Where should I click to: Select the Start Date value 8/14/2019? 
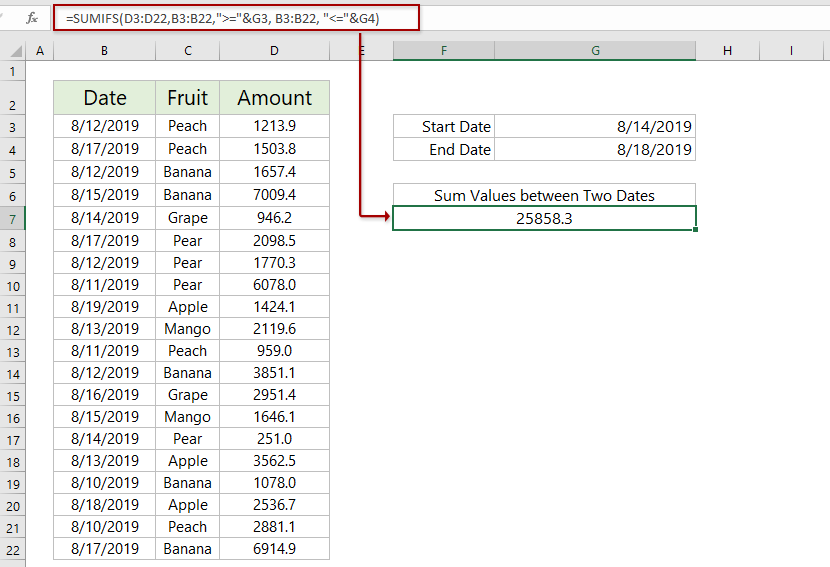tap(595, 127)
